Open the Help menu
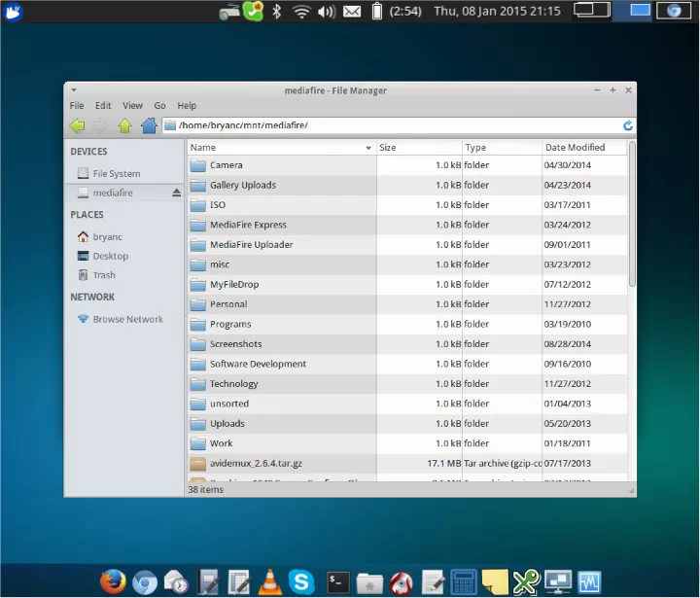Screen dimensions: 700x598 (187, 106)
